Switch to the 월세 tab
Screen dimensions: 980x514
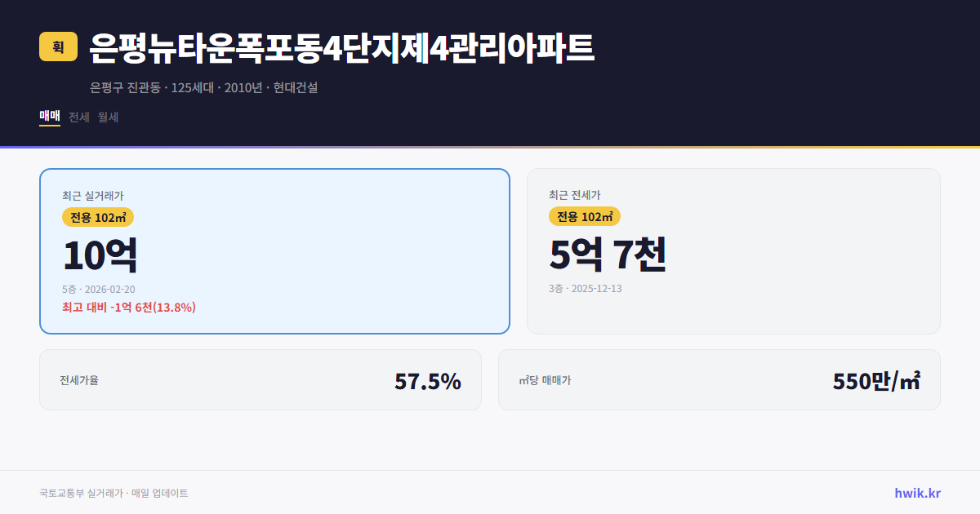click(x=109, y=117)
